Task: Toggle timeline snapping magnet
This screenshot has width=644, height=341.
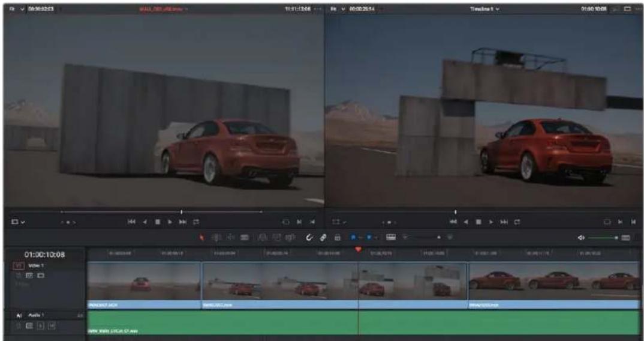Action: [x=309, y=237]
